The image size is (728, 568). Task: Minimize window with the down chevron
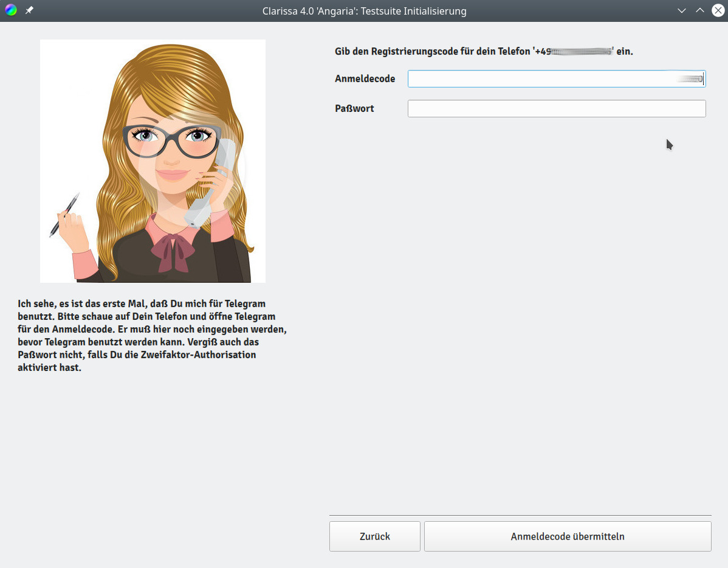coord(682,11)
